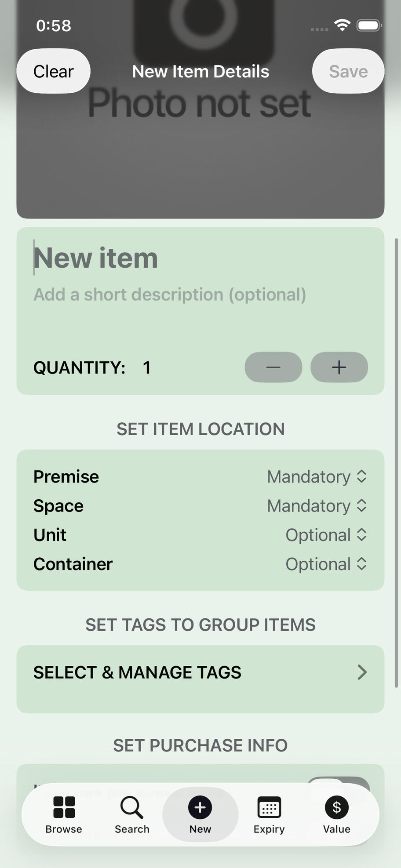
Task: Tap the Search magnifying glass icon
Action: click(x=131, y=807)
